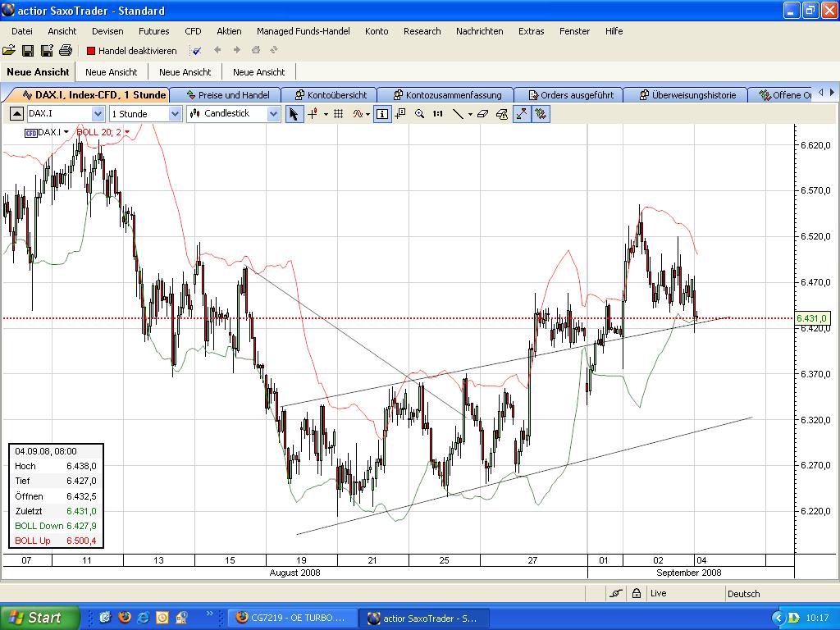This screenshot has width=840, height=630.
Task: Toggle the data info box icon
Action: pyautogui.click(x=382, y=114)
